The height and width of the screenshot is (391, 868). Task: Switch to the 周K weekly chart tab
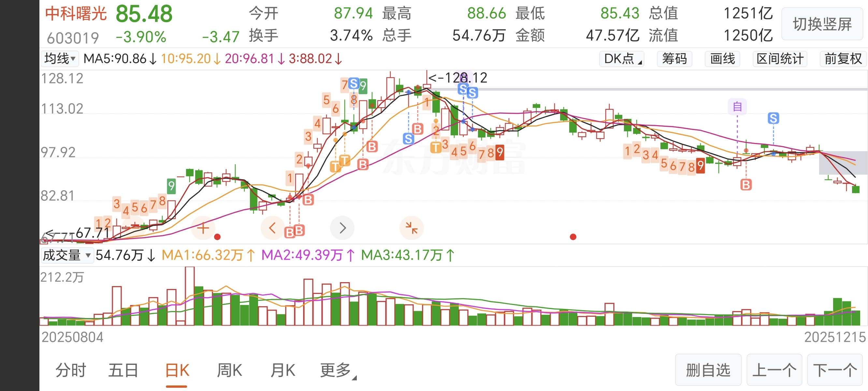(229, 370)
